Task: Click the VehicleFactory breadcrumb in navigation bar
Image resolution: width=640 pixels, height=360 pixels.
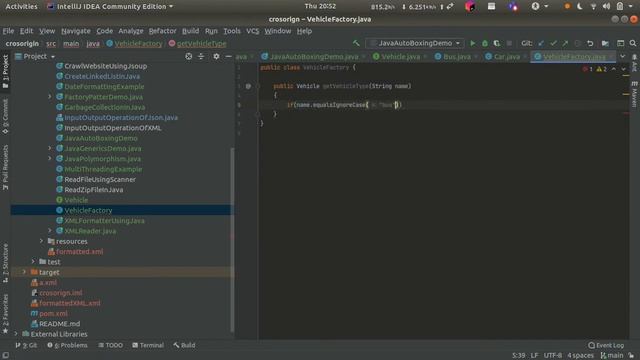Action: click(x=138, y=44)
